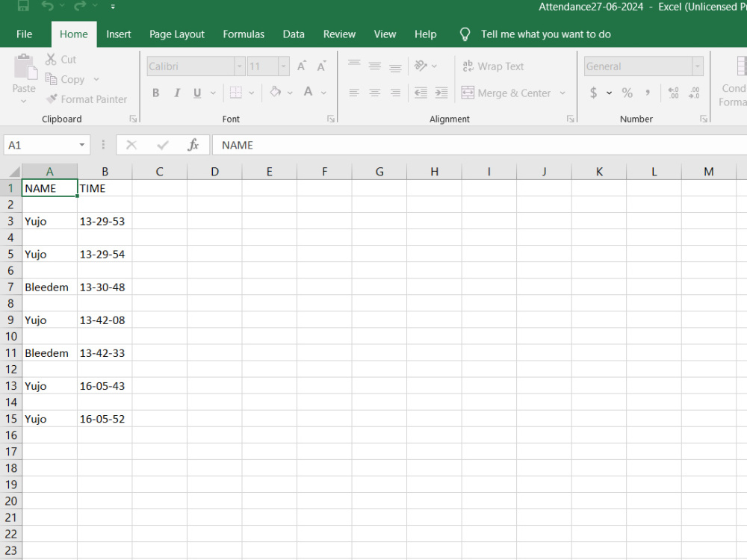Open the General number format dropdown
This screenshot has height=560, width=747.
(698, 66)
